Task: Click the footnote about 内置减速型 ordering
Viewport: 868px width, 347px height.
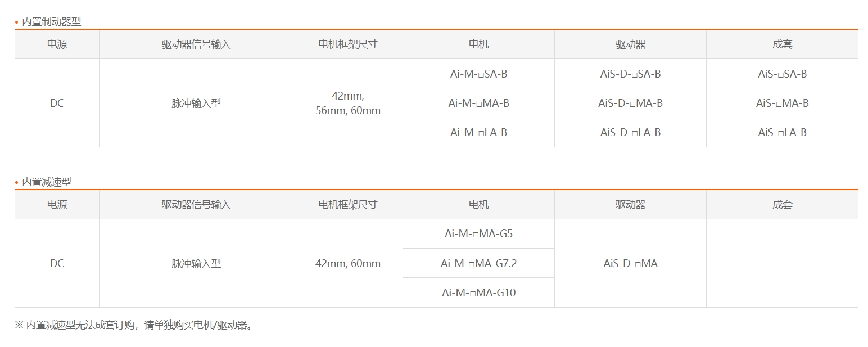Action: [x=134, y=325]
